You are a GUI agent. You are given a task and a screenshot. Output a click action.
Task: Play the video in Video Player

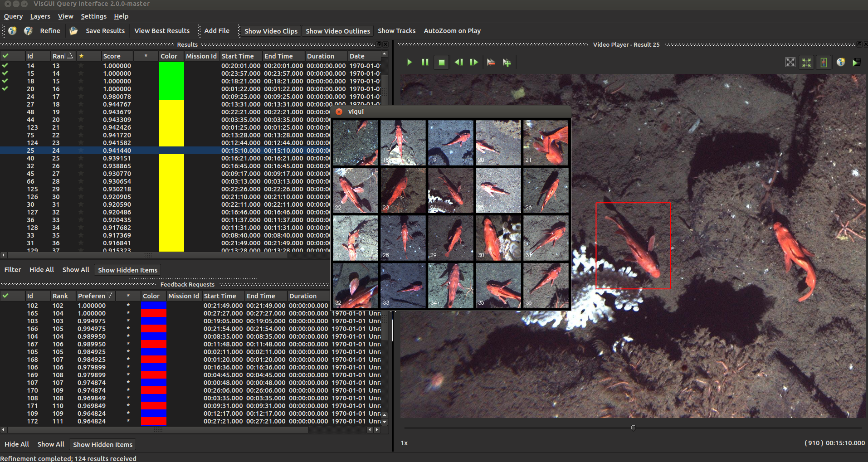point(410,62)
